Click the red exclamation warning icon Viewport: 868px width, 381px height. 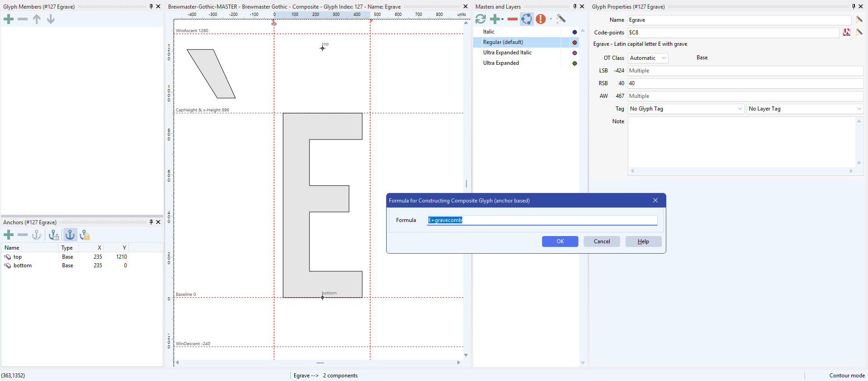click(x=540, y=19)
